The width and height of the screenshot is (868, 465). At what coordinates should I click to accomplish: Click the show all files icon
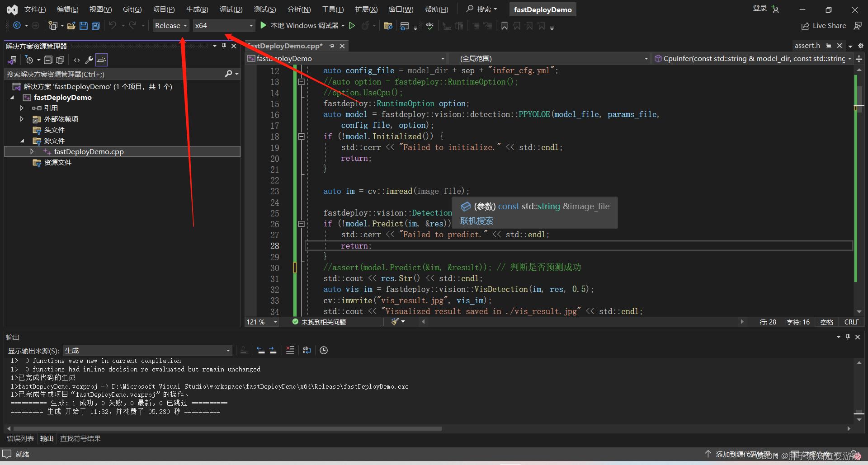click(60, 60)
